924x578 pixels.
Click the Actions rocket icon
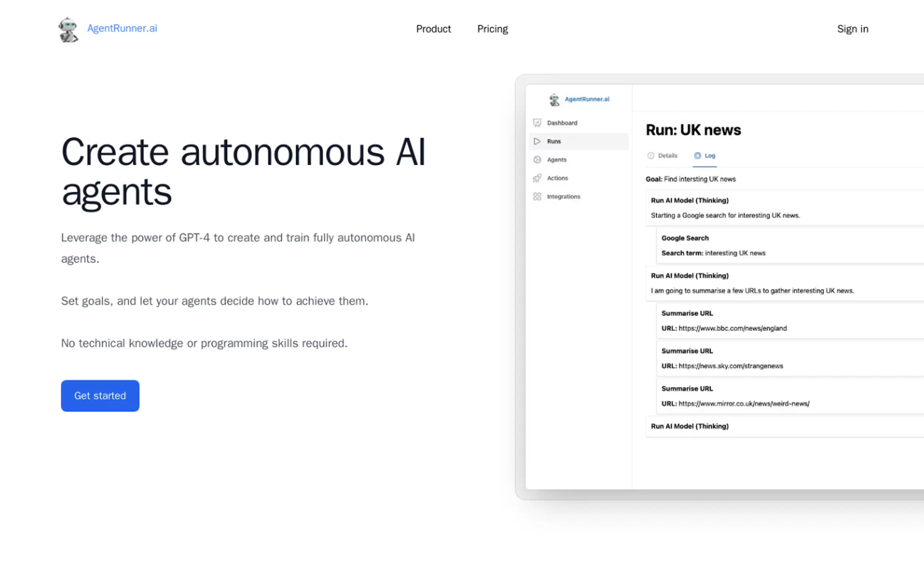537,178
